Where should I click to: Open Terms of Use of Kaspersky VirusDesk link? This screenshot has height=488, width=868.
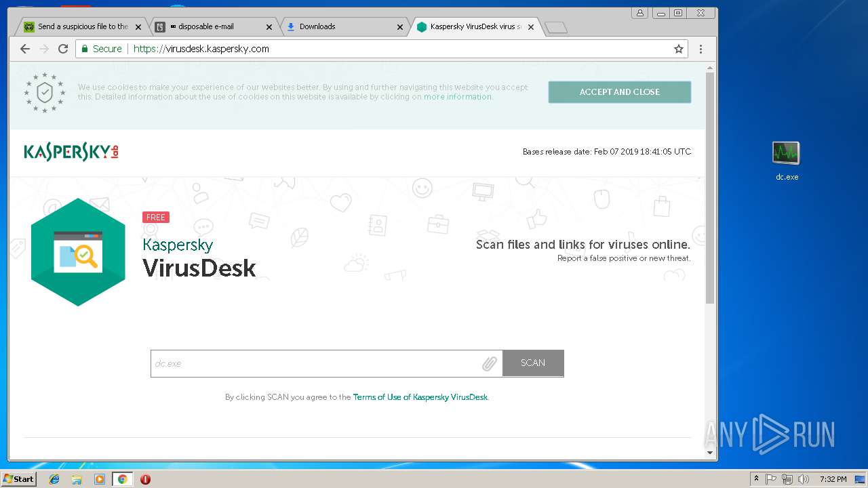pos(420,397)
